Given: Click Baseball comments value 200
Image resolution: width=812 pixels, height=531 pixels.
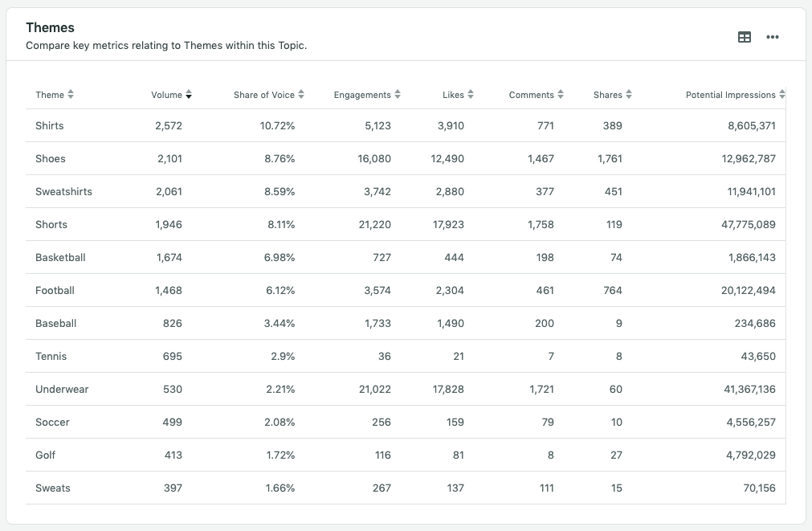Looking at the screenshot, I should pyautogui.click(x=545, y=323).
